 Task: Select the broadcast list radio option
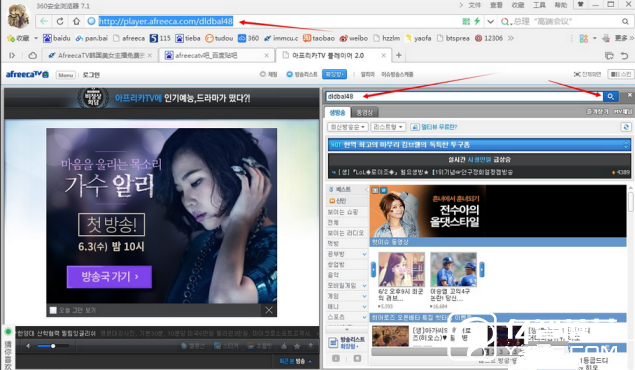302,74
